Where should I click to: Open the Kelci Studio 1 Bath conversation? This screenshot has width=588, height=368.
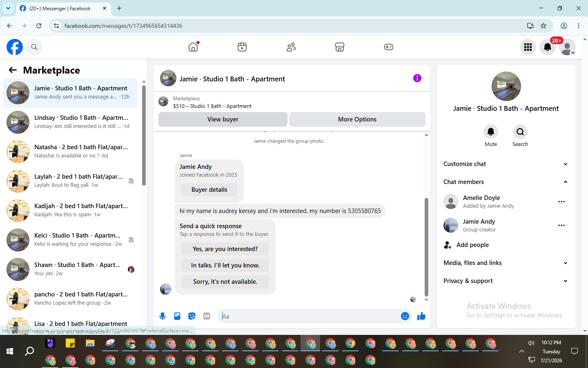click(x=70, y=240)
